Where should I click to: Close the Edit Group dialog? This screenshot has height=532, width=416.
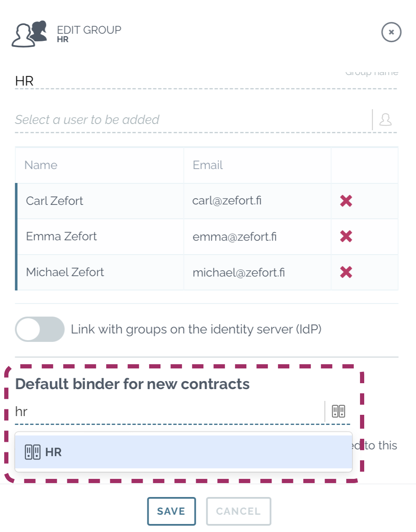391,32
